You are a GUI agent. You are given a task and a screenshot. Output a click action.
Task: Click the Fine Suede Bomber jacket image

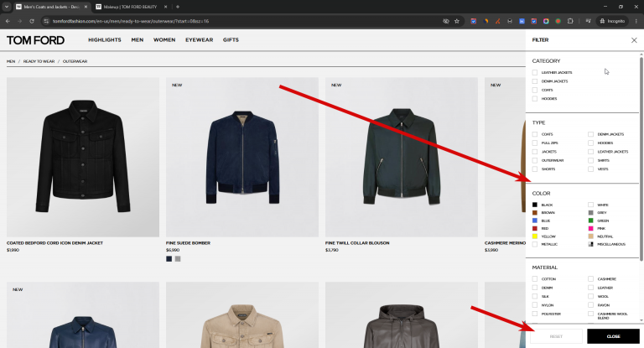click(242, 157)
